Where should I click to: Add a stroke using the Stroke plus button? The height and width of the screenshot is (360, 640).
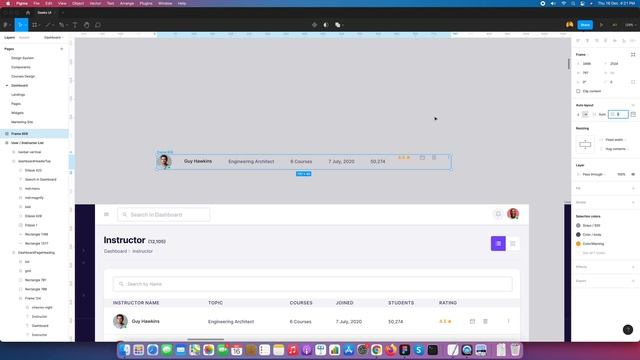click(x=633, y=202)
